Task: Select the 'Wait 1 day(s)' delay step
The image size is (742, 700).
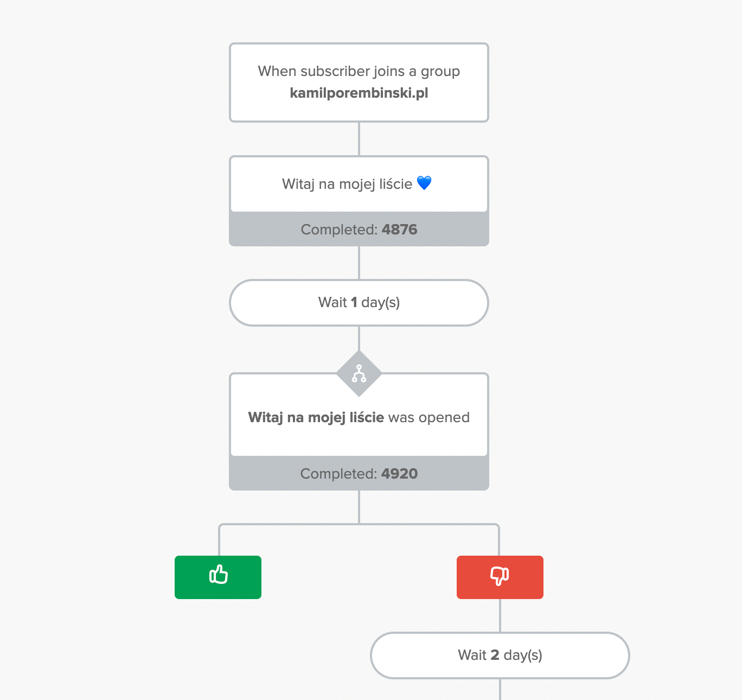Action: point(359,303)
